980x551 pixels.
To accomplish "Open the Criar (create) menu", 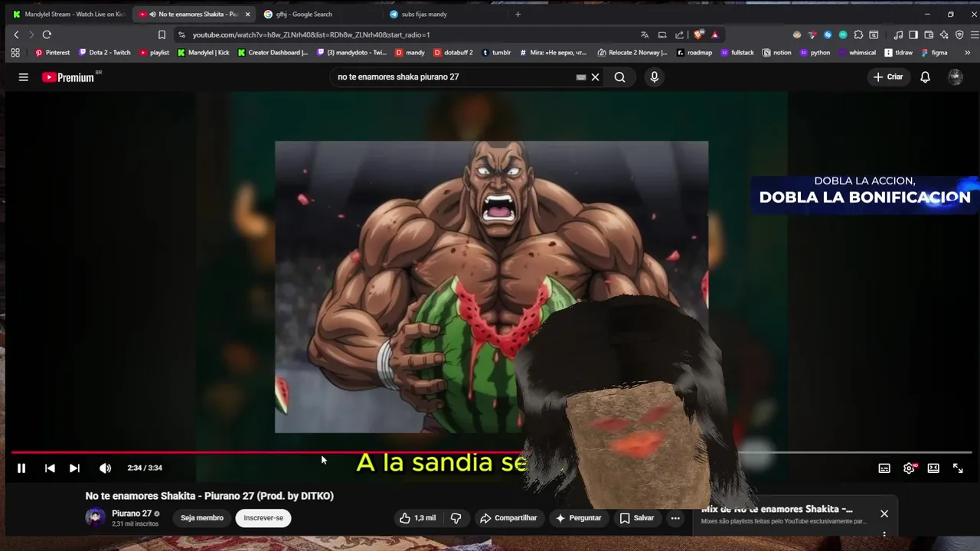I will click(x=888, y=77).
